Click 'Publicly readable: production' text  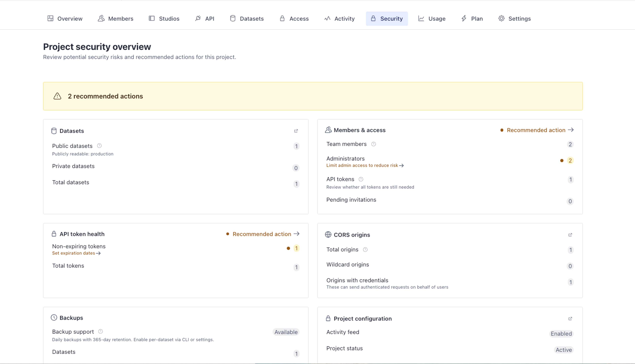tap(83, 154)
